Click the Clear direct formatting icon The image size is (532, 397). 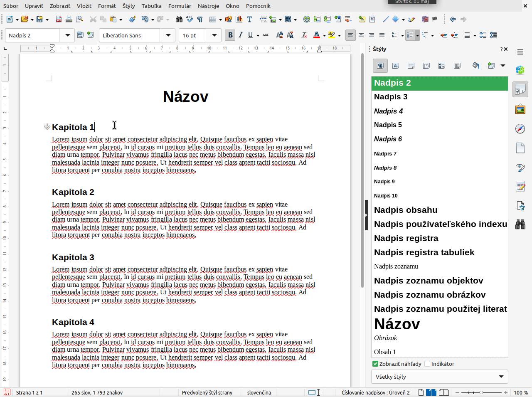304,35
